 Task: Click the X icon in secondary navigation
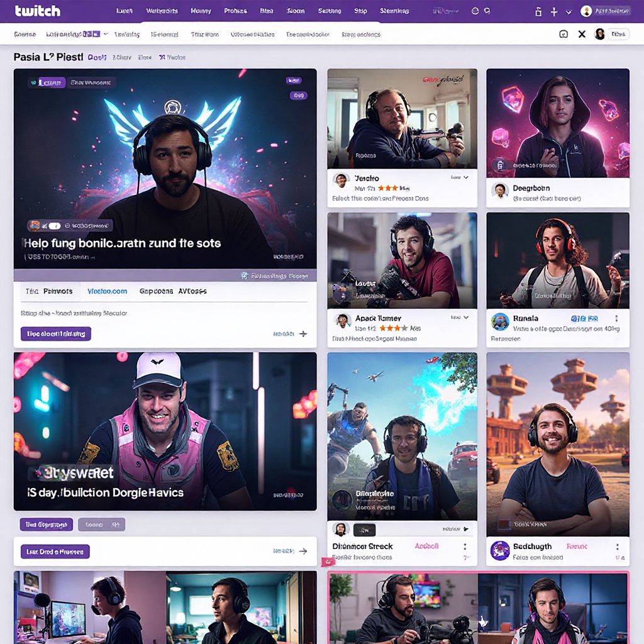pos(582,35)
